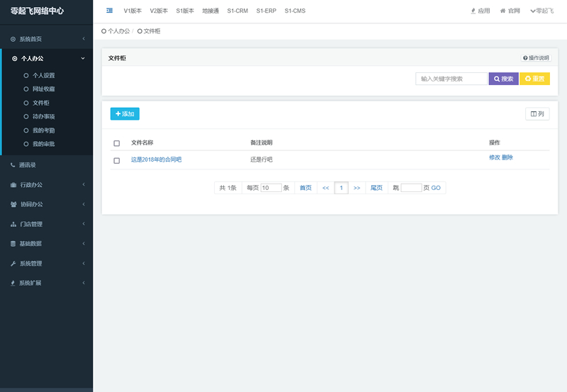
Task: Click the 系统管理 wrench icon
Action: click(x=13, y=264)
